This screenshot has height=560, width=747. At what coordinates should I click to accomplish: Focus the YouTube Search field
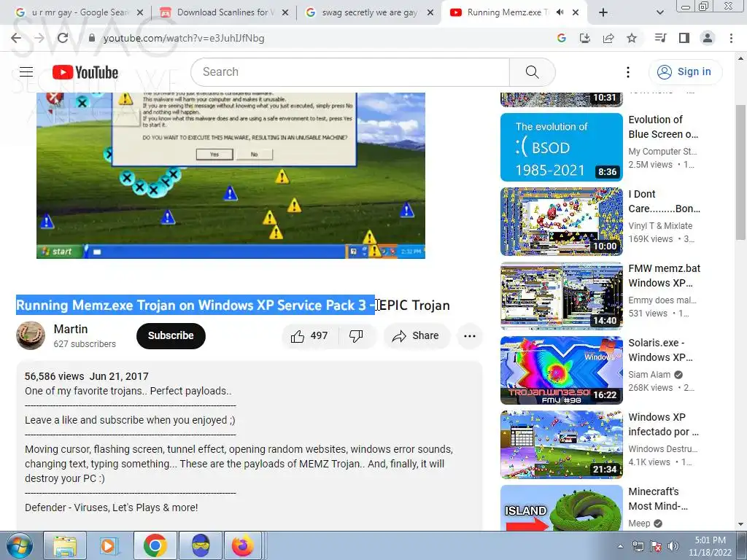tap(350, 72)
